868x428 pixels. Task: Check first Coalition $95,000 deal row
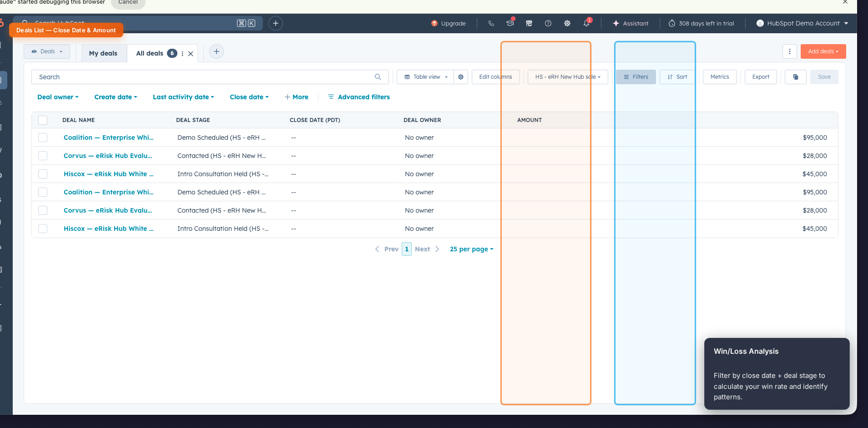click(43, 138)
